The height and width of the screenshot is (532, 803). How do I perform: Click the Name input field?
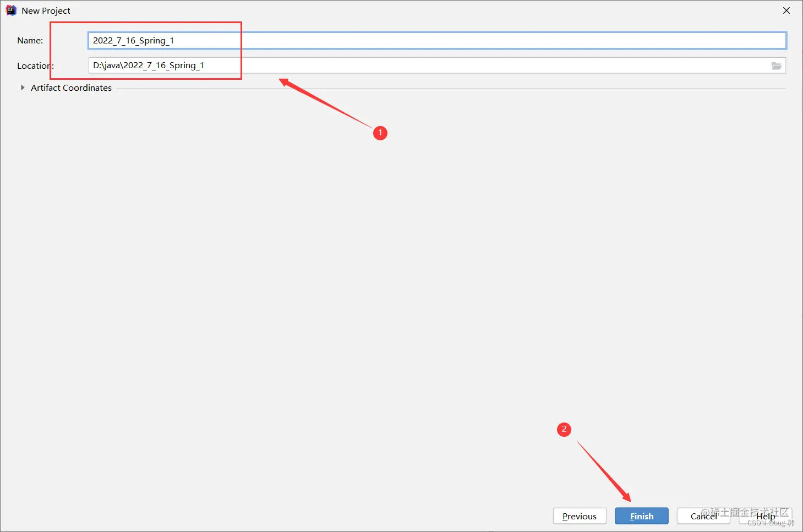pos(437,41)
